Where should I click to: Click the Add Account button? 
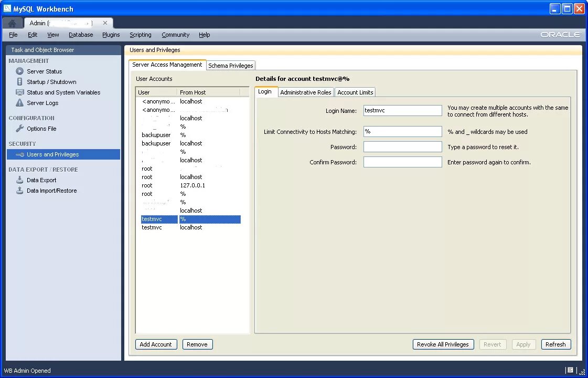click(x=156, y=344)
